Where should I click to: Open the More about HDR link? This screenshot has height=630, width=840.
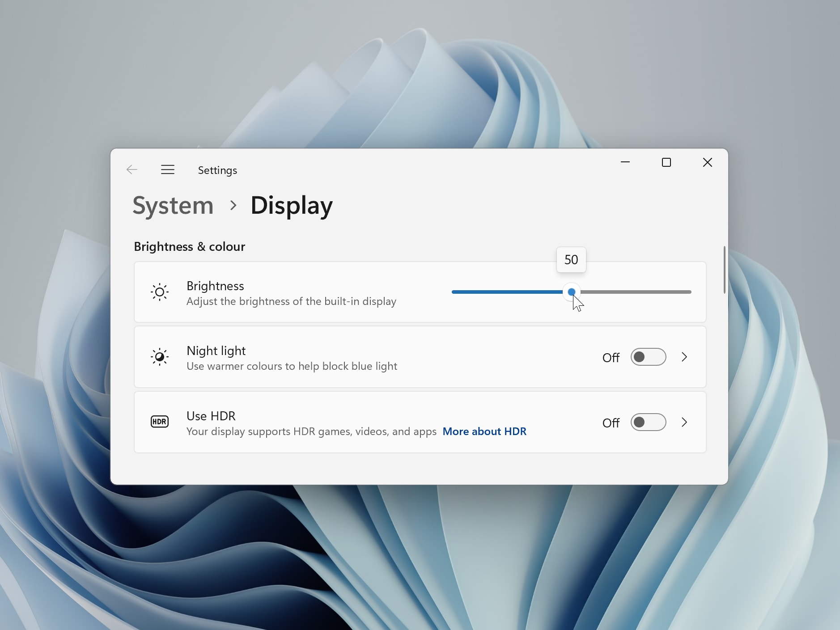[484, 431]
